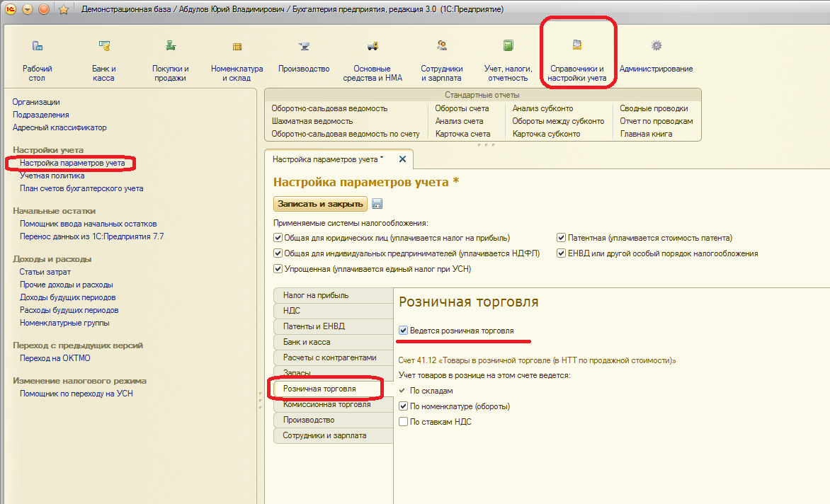Viewport: 830px width, 504px height.
Task: Open the Карточка субконто report
Action: 546,134
